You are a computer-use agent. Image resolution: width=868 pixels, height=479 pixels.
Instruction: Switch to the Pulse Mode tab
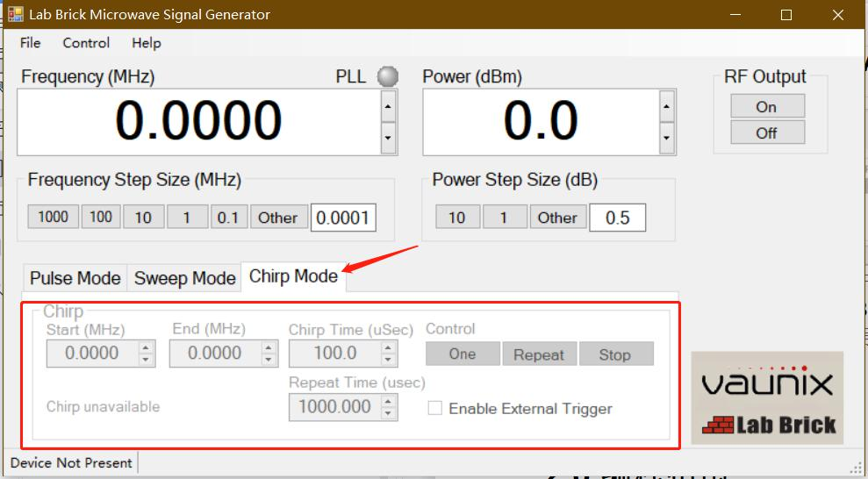[x=75, y=278]
